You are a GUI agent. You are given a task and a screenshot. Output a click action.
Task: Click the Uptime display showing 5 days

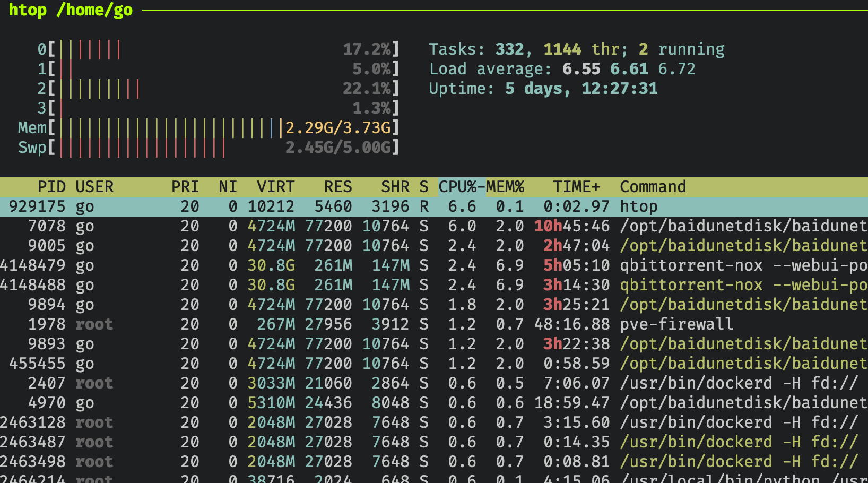543,88
